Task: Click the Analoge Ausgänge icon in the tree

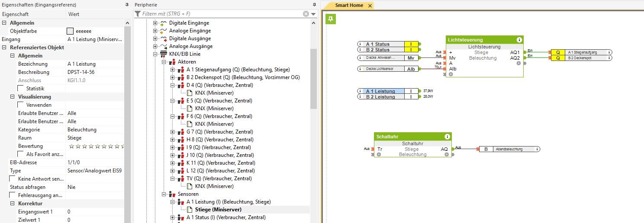Action: click(x=164, y=46)
